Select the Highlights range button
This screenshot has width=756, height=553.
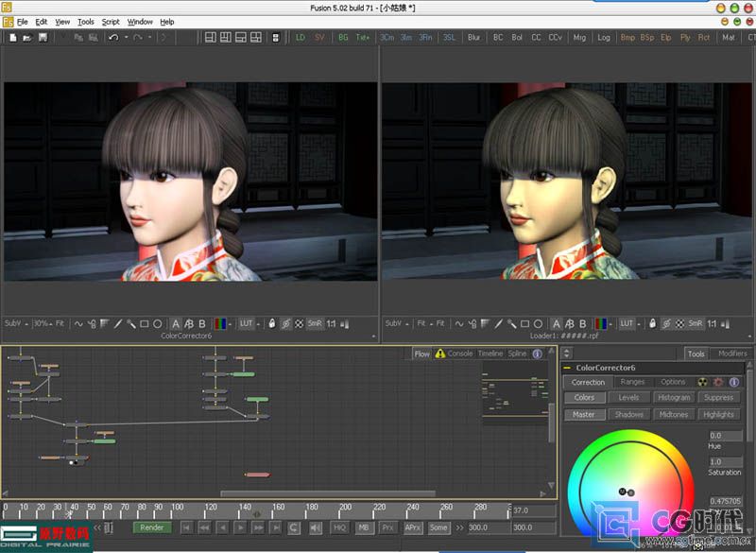[719, 415]
